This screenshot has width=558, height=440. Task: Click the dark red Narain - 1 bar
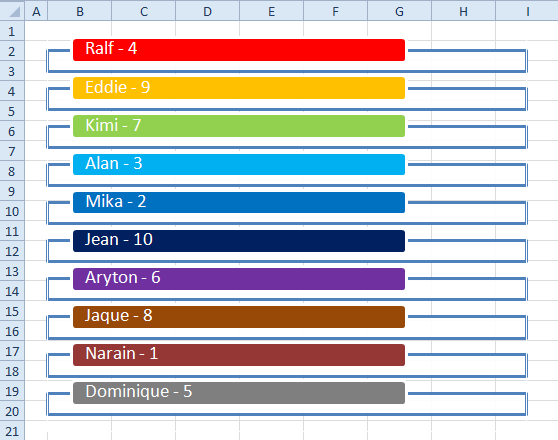(x=239, y=355)
